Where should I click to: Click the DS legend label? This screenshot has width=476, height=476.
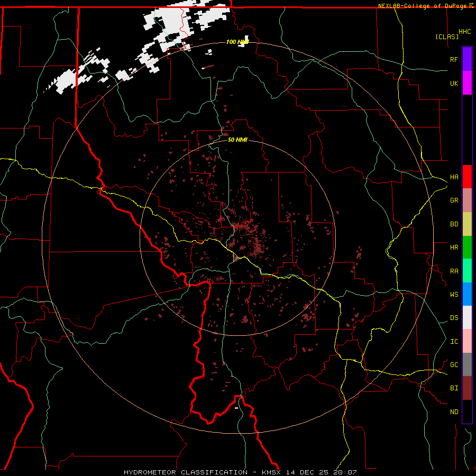point(454,318)
